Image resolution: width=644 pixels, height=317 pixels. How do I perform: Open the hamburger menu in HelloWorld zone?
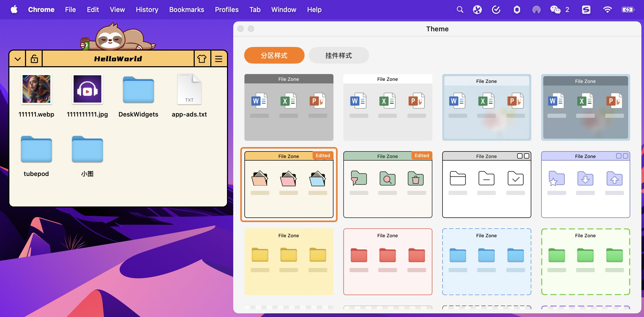[218, 59]
